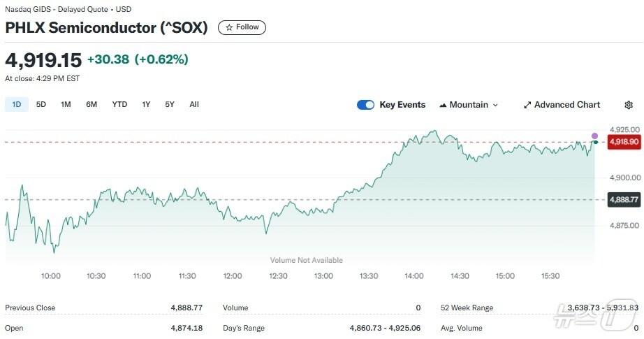This screenshot has height=339, width=644.
Task: Switch to YTD chart range
Action: (x=119, y=104)
